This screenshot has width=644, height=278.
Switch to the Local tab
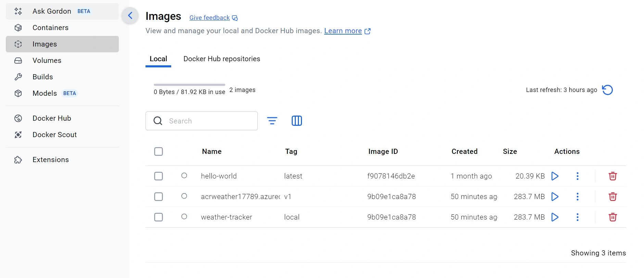pos(158,59)
